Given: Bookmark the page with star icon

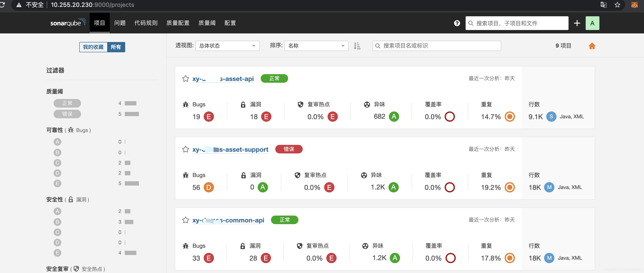Looking at the screenshot, I should (617, 4).
